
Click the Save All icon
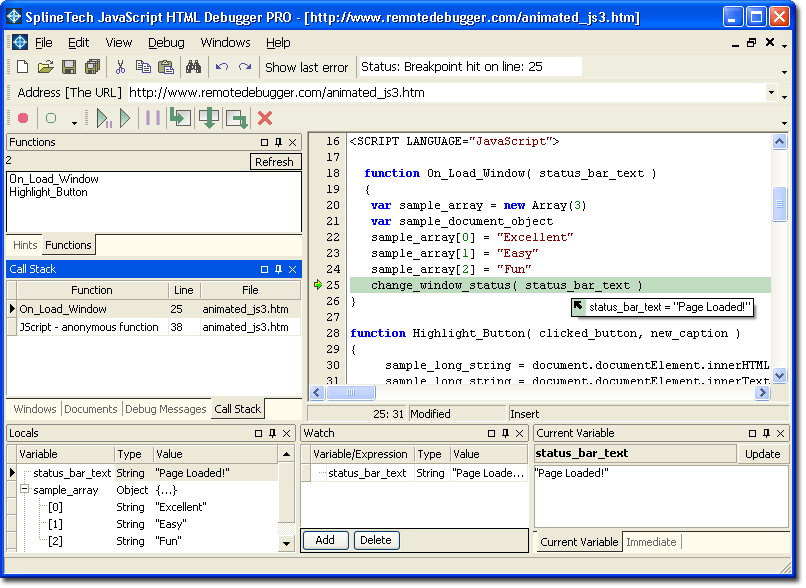click(x=93, y=67)
